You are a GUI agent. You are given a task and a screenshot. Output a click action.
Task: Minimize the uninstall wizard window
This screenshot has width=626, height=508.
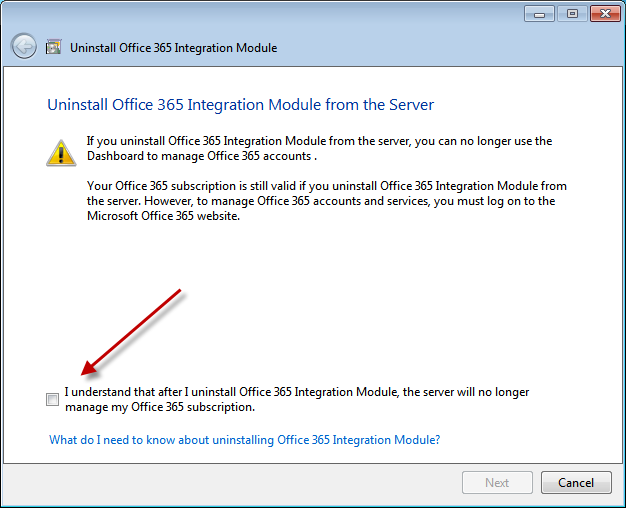[x=539, y=13]
